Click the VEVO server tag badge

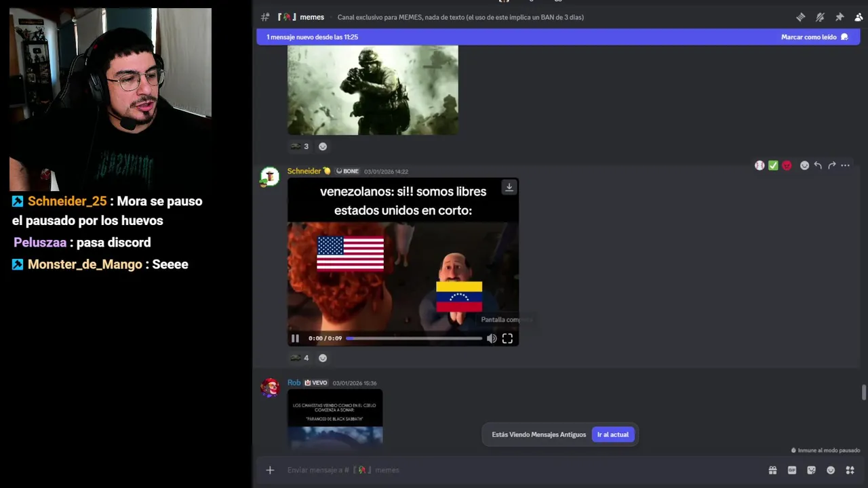coord(316,382)
